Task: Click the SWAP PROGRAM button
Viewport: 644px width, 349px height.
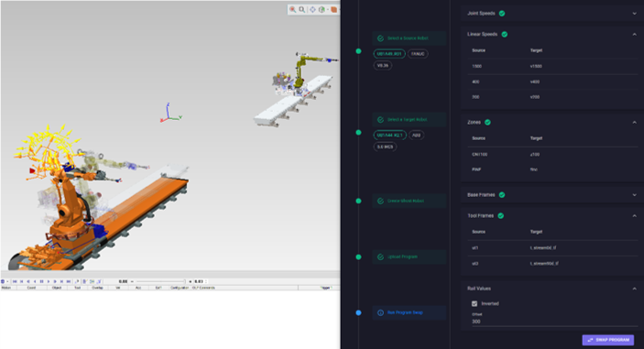Action: point(608,340)
